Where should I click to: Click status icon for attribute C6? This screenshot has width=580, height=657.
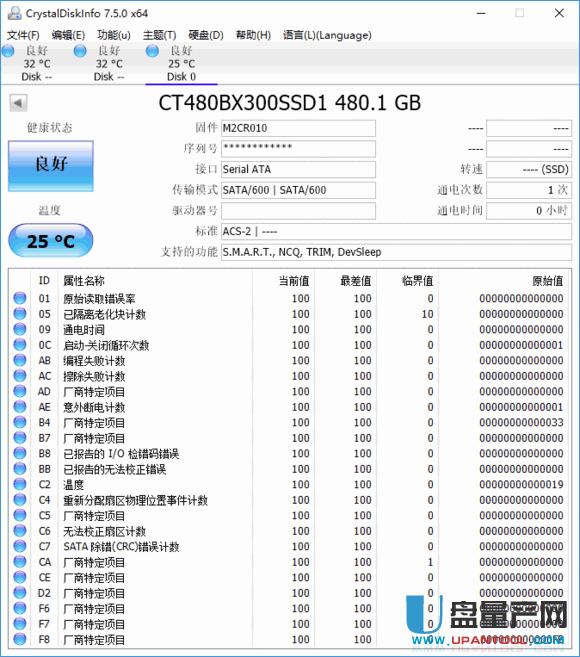20,530
